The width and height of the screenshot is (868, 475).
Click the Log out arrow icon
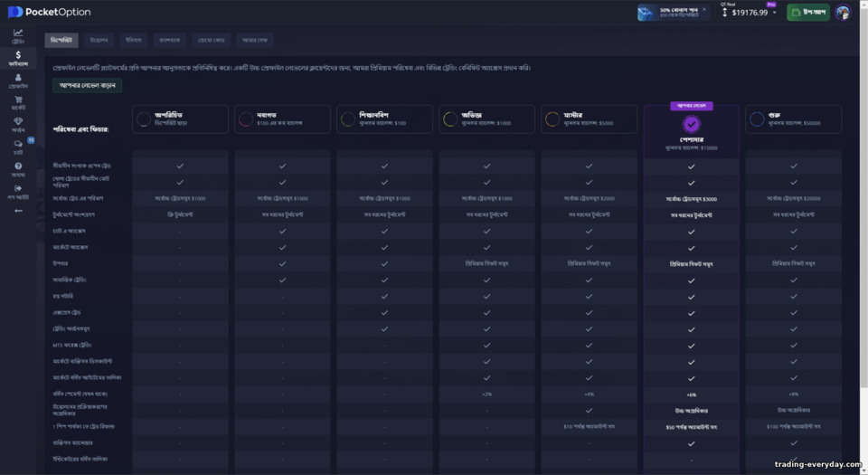tap(18, 188)
